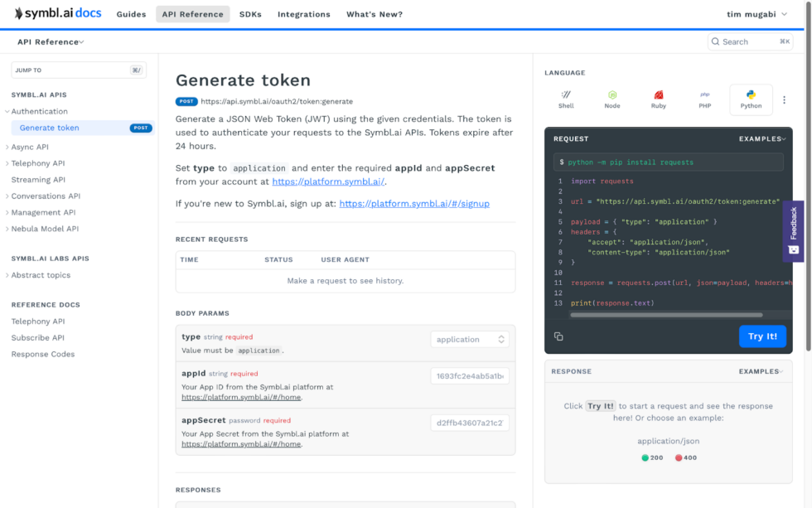812x508 pixels.
Task: Click the Try It! button
Action: [762, 336]
